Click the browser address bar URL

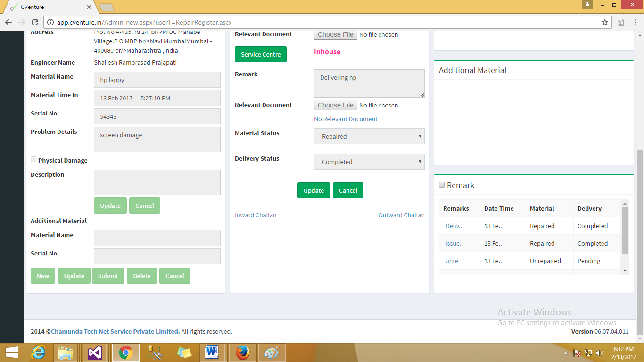(144, 22)
